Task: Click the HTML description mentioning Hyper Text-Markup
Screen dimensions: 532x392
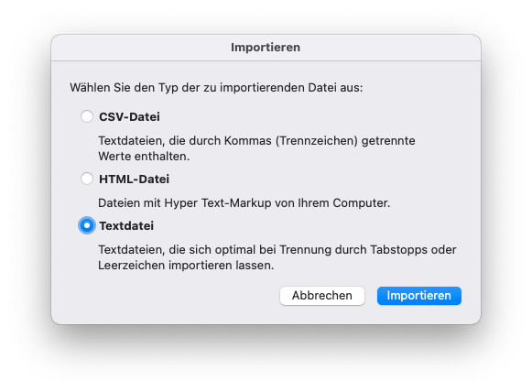Action: (x=244, y=203)
